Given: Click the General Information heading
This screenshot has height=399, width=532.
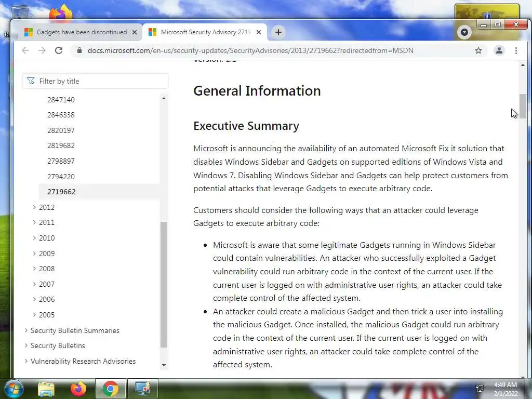Looking at the screenshot, I should 257,91.
